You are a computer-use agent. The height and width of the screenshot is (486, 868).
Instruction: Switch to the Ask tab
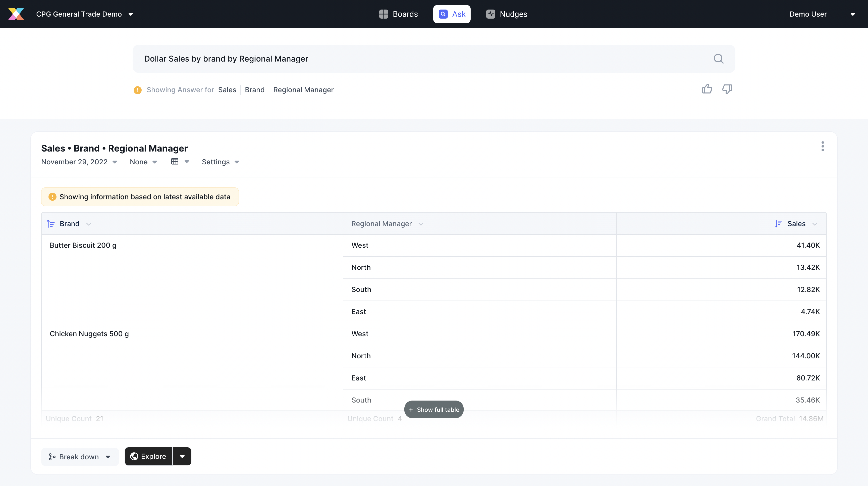click(x=452, y=14)
